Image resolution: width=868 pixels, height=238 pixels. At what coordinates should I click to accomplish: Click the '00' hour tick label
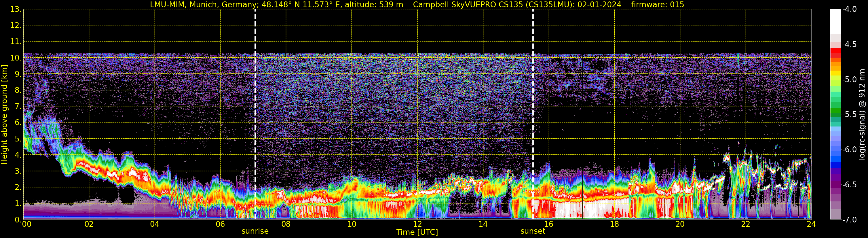click(x=26, y=224)
